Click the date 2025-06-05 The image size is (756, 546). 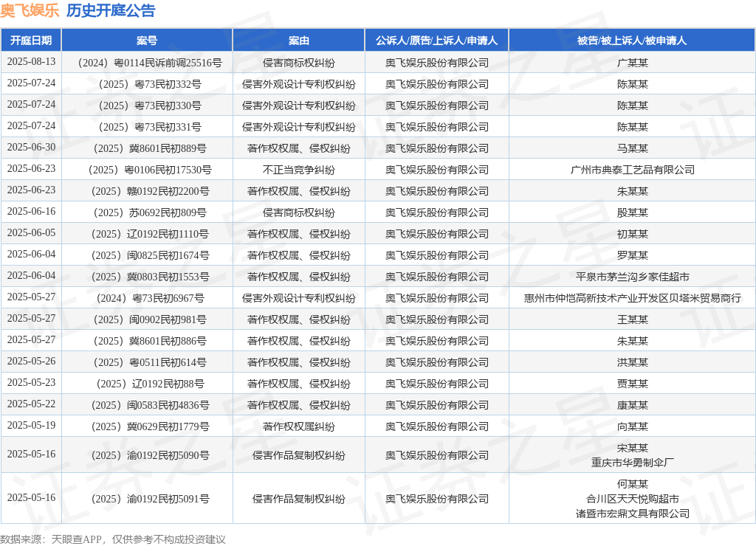tap(31, 232)
